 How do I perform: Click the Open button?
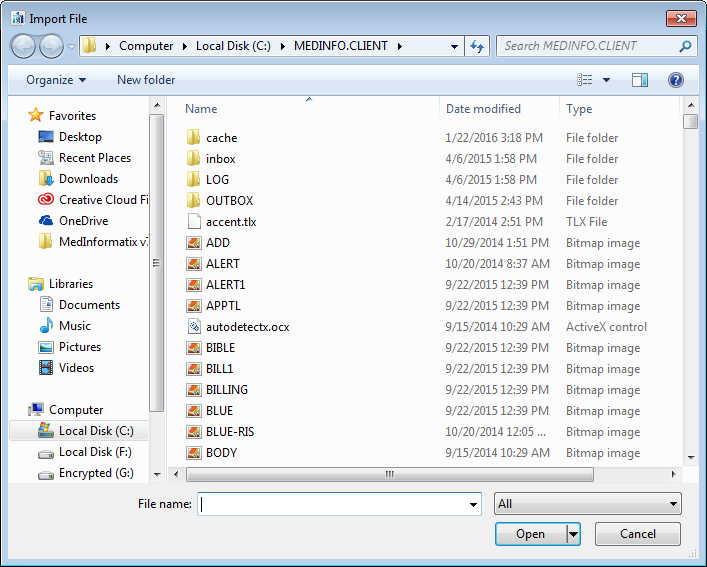click(x=531, y=534)
